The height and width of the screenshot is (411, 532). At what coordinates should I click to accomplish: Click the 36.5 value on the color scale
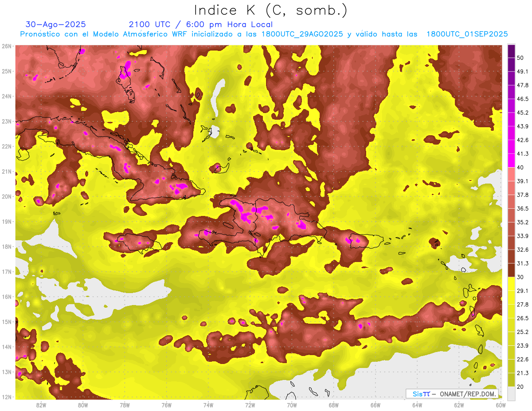click(x=522, y=208)
